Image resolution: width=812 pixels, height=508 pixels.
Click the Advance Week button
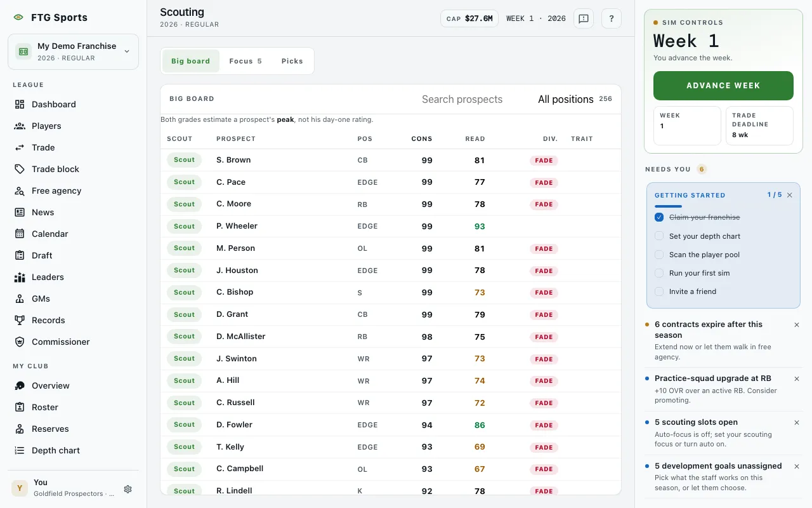pyautogui.click(x=723, y=86)
